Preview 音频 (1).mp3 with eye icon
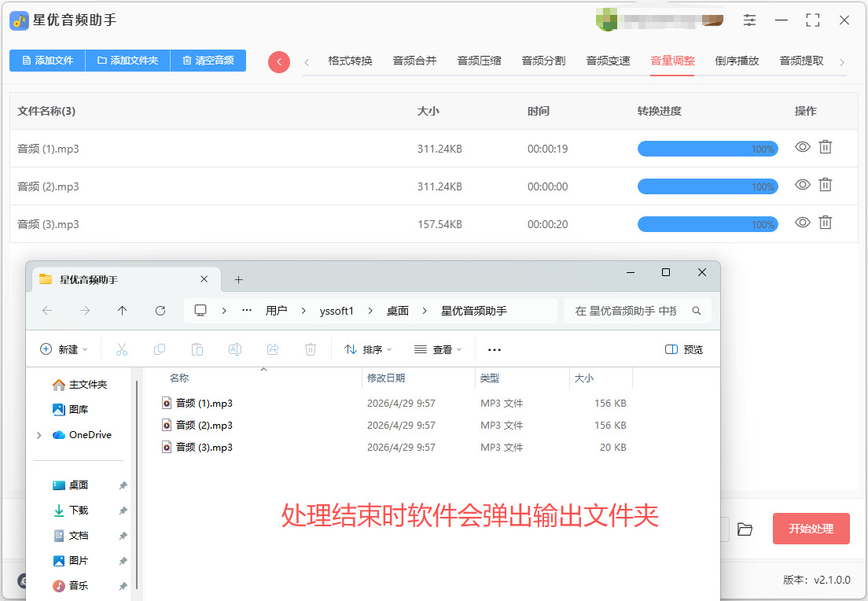 pyautogui.click(x=803, y=147)
